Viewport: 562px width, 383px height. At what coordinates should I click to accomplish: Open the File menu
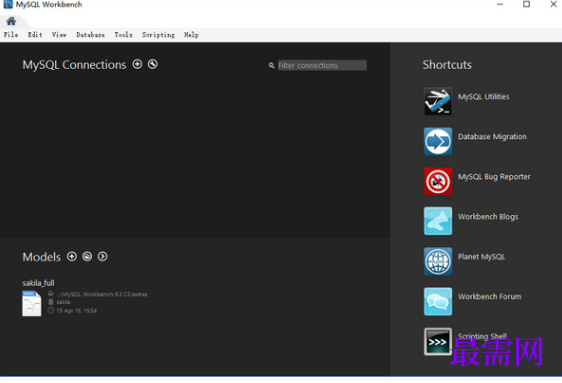(x=11, y=35)
